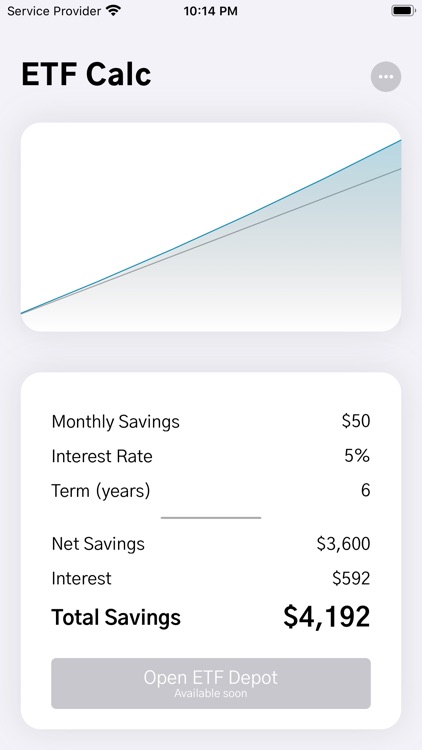Tap the battery indicator icon
Image resolution: width=422 pixels, height=750 pixels.
pos(403,11)
